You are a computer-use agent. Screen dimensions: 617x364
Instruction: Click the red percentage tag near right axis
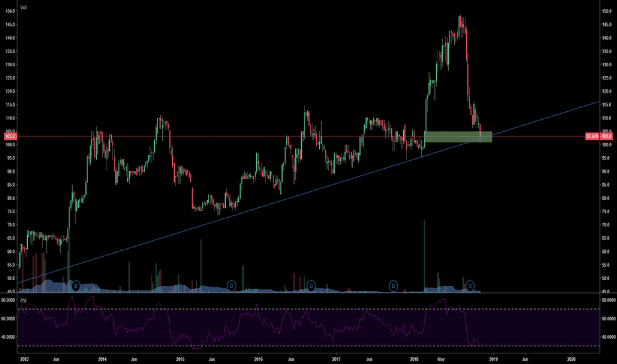pos(593,136)
